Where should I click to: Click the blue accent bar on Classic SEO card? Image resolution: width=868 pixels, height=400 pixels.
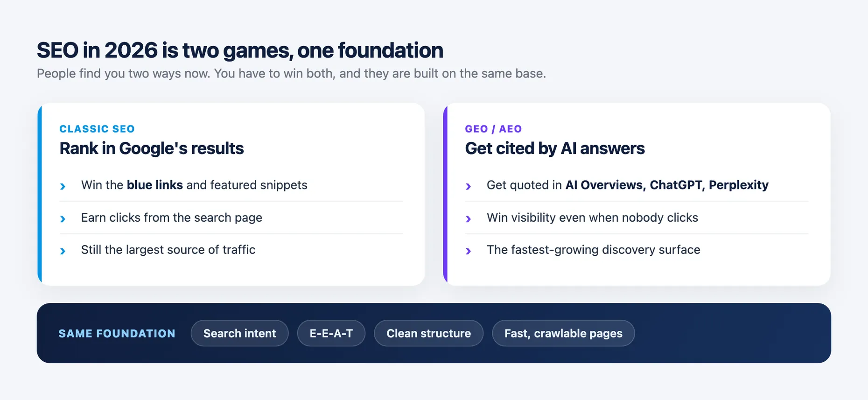tap(40, 194)
